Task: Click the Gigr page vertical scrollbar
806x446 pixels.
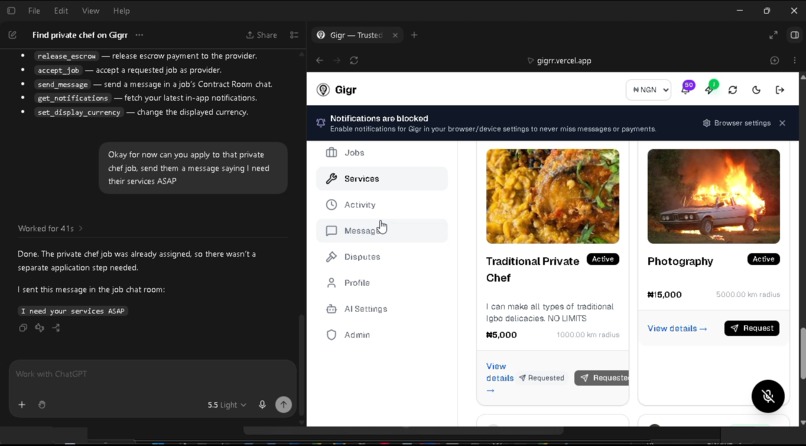Action: click(x=802, y=353)
